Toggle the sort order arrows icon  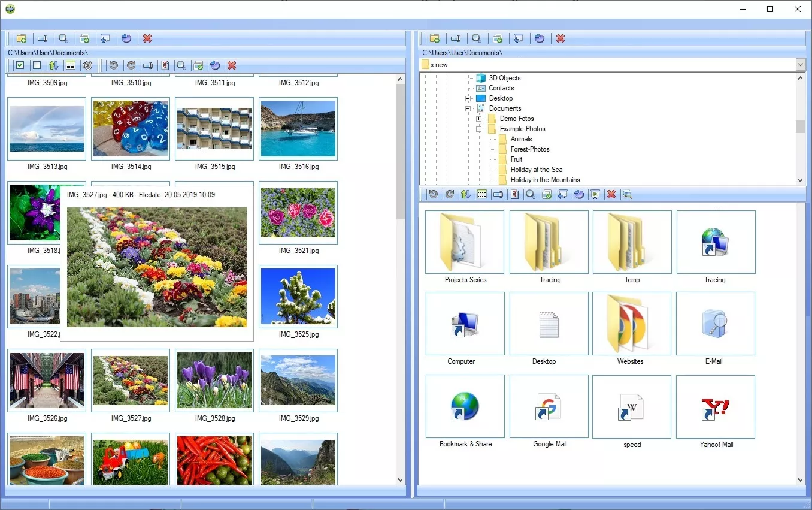(x=53, y=65)
